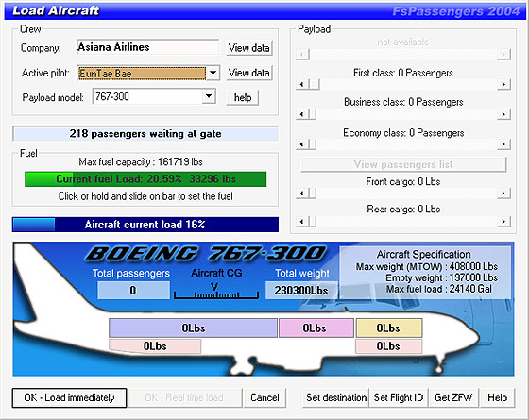
Task: Set fuel on Current fuel Load bar
Action: tap(145, 179)
